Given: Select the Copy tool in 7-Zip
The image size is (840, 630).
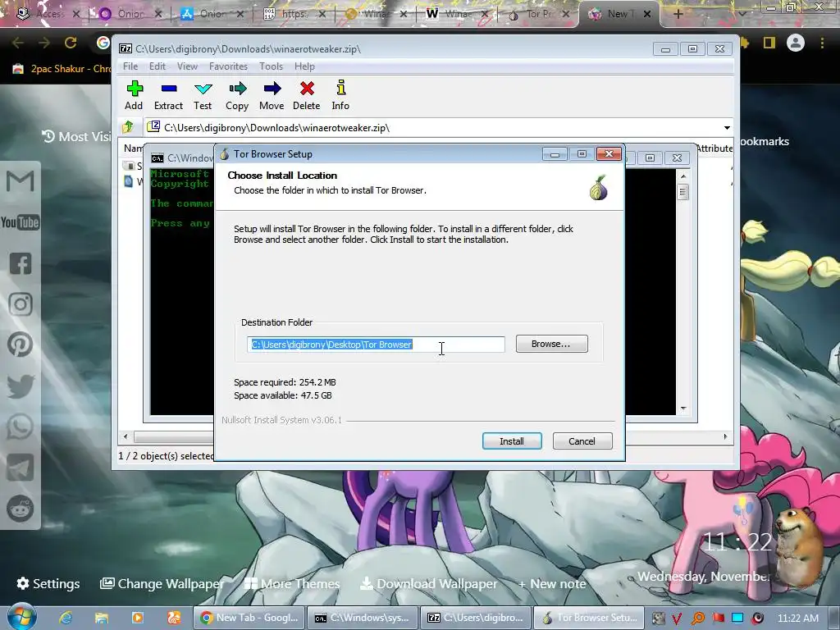Looking at the screenshot, I should coord(237,95).
